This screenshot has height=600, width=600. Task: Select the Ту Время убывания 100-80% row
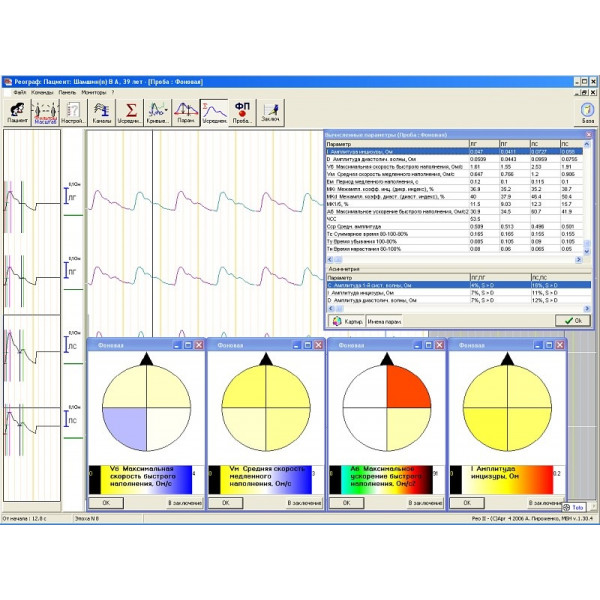coord(454,241)
